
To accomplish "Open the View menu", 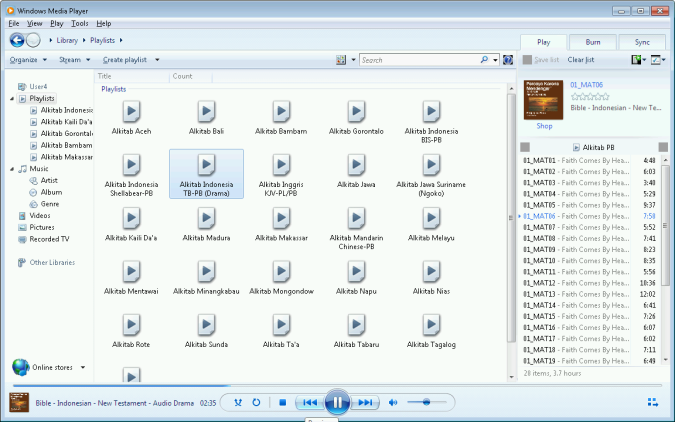I will click(x=34, y=23).
